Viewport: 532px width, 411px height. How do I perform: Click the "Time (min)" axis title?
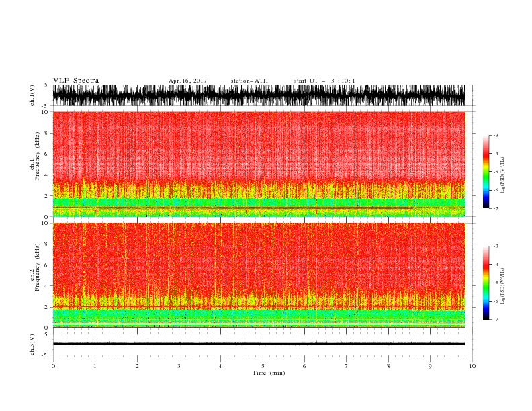tap(269, 373)
